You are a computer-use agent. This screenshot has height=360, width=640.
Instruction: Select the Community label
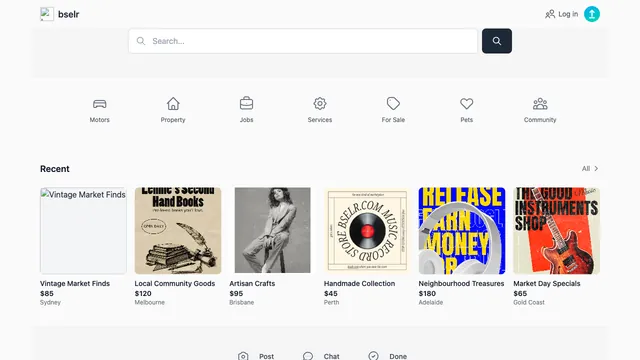[540, 120]
